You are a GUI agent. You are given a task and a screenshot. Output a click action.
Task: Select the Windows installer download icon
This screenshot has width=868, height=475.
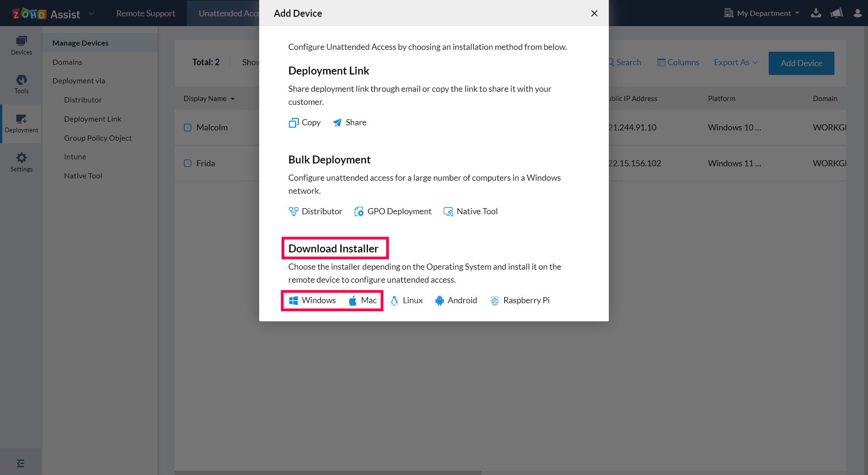[x=293, y=300]
